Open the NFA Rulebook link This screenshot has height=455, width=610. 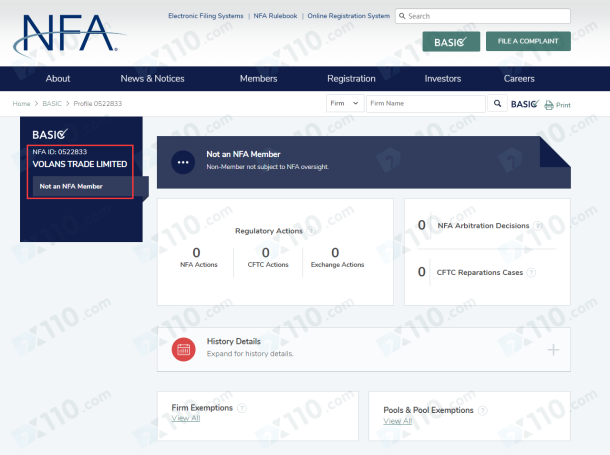click(275, 16)
